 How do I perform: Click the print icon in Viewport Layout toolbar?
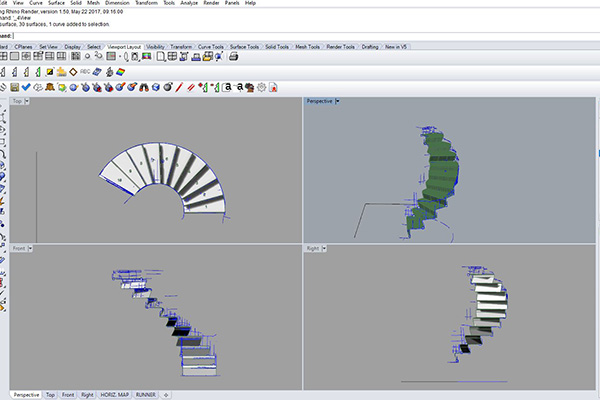(x=233, y=57)
